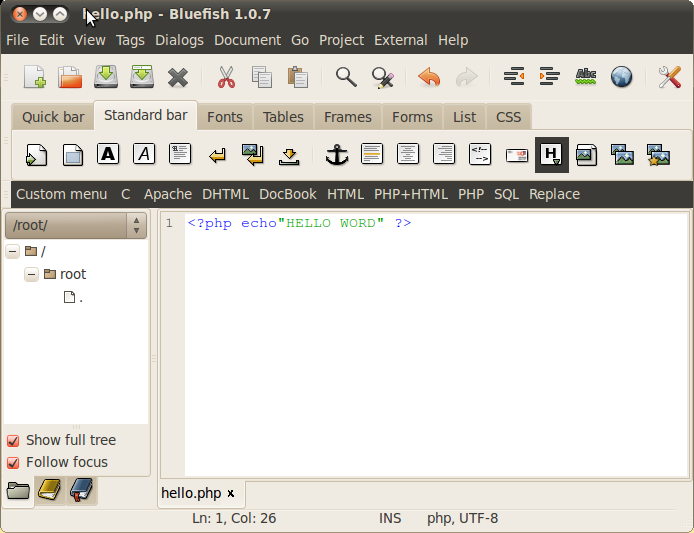
Task: Open the Project menu
Action: point(341,40)
